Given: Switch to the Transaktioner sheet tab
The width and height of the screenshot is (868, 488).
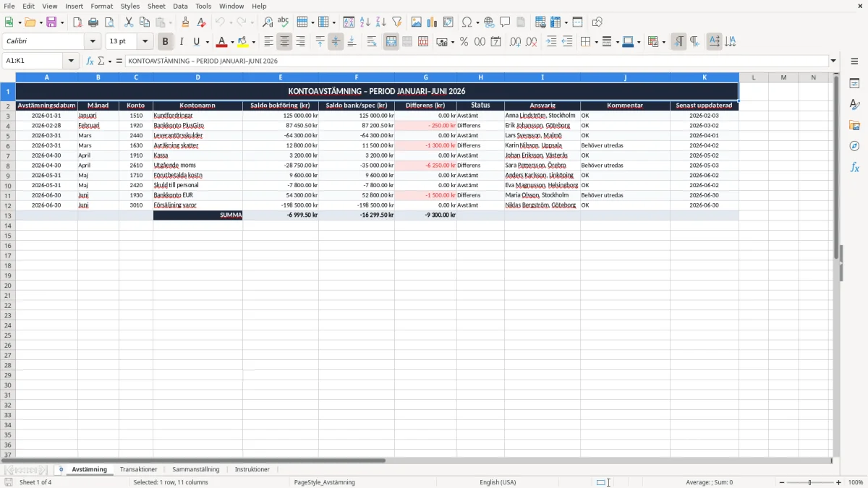Looking at the screenshot, I should click(138, 469).
